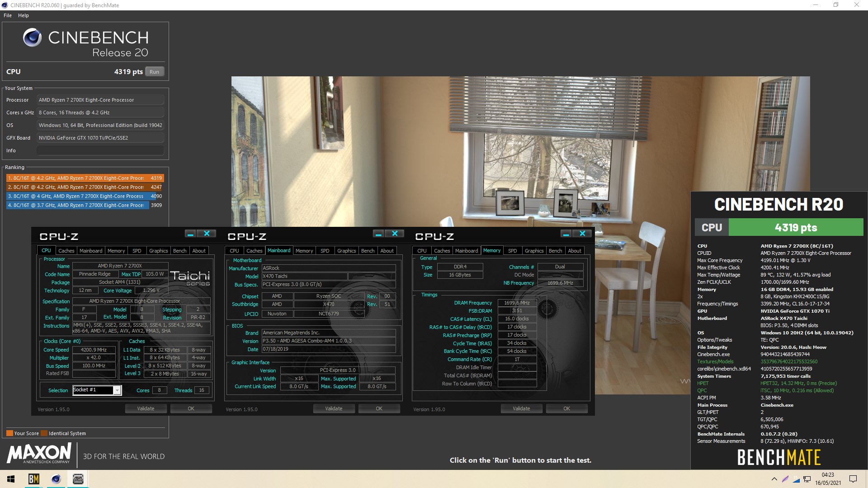Open the Windows Start menu
Image resolution: width=868 pixels, height=488 pixels.
click(11, 479)
